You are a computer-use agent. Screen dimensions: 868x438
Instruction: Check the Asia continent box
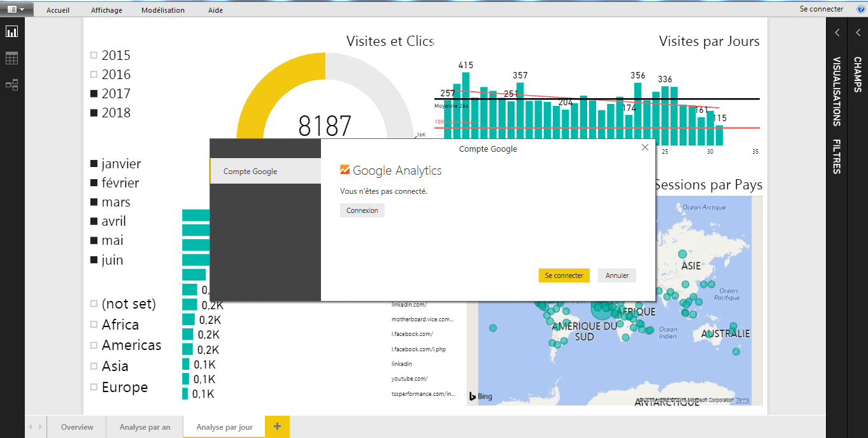(94, 367)
